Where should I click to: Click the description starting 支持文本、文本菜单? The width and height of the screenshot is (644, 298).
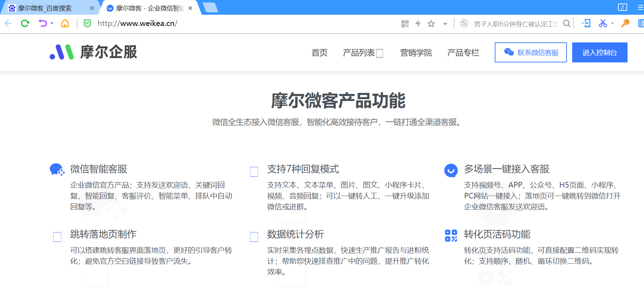348,196
